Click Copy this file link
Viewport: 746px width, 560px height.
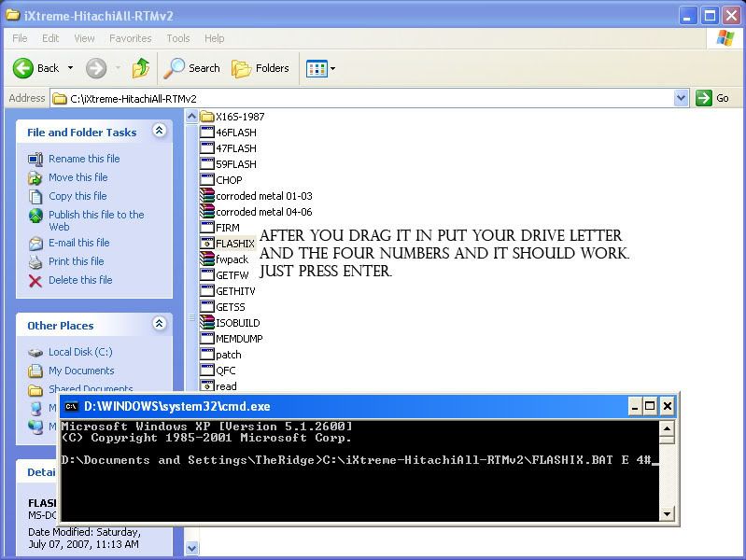(x=77, y=196)
